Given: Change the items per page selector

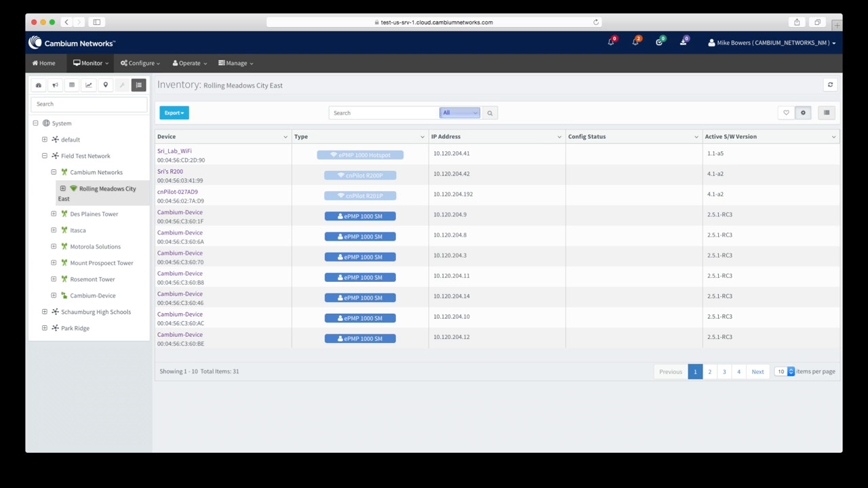Looking at the screenshot, I should [785, 371].
